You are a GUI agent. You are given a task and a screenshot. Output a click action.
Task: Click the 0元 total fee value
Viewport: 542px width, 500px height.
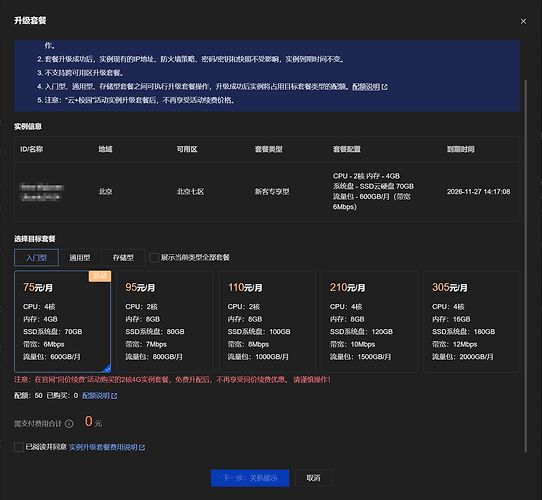pos(93,422)
